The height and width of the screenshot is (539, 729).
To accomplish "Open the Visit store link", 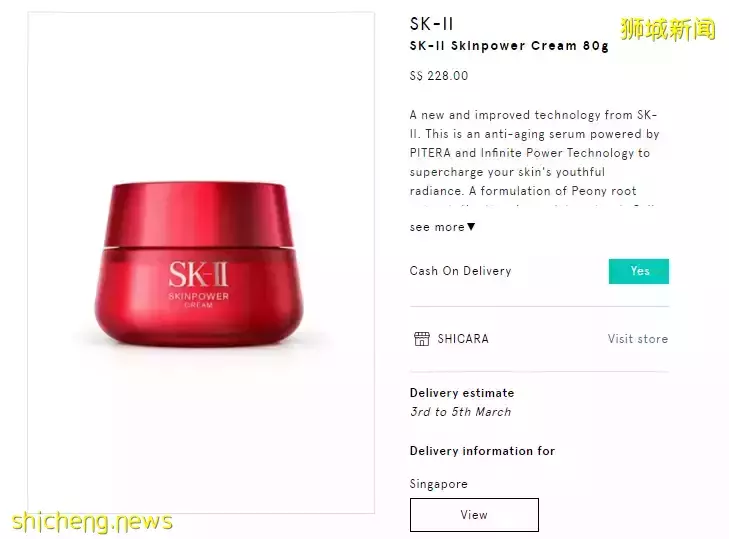I will (637, 339).
